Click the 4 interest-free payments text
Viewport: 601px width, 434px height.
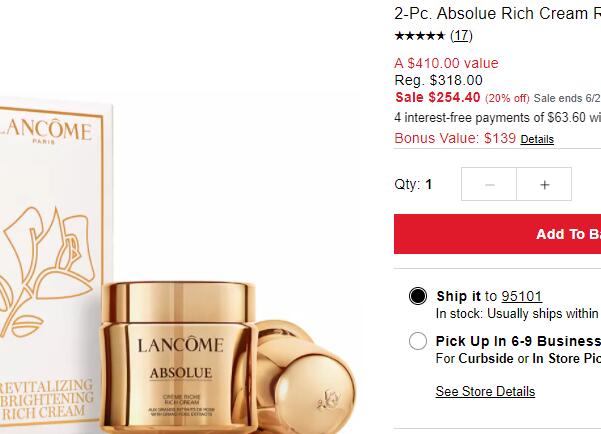click(498, 117)
